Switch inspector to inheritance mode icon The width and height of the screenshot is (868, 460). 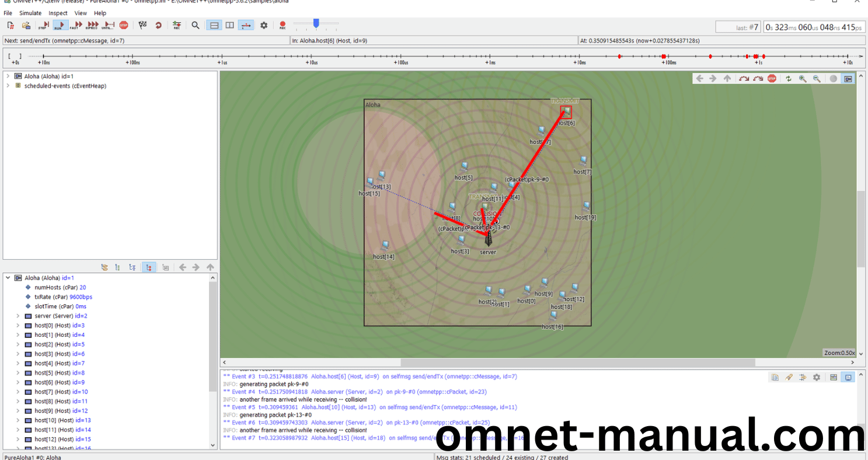coord(133,267)
